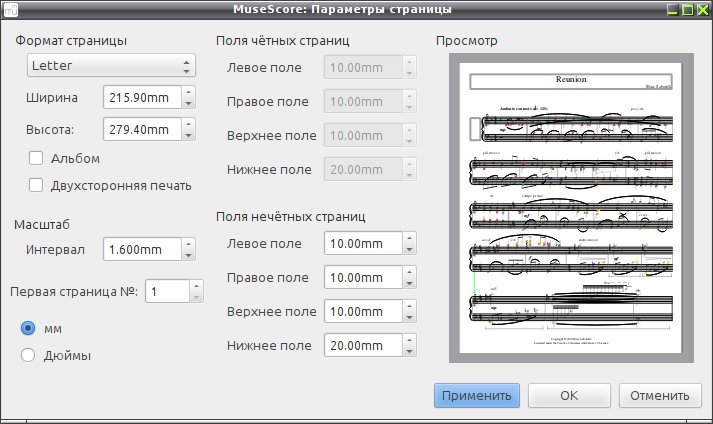Click the Ширина width input field
The height and width of the screenshot is (424, 713).
click(x=142, y=97)
